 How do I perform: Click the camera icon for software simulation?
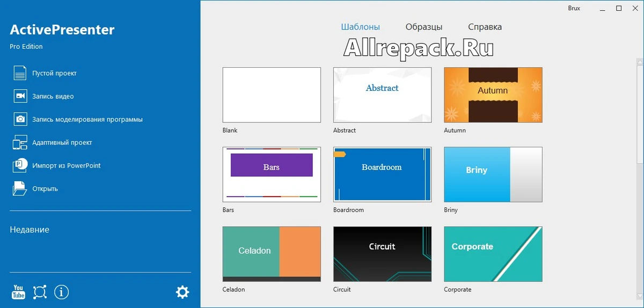(x=20, y=119)
